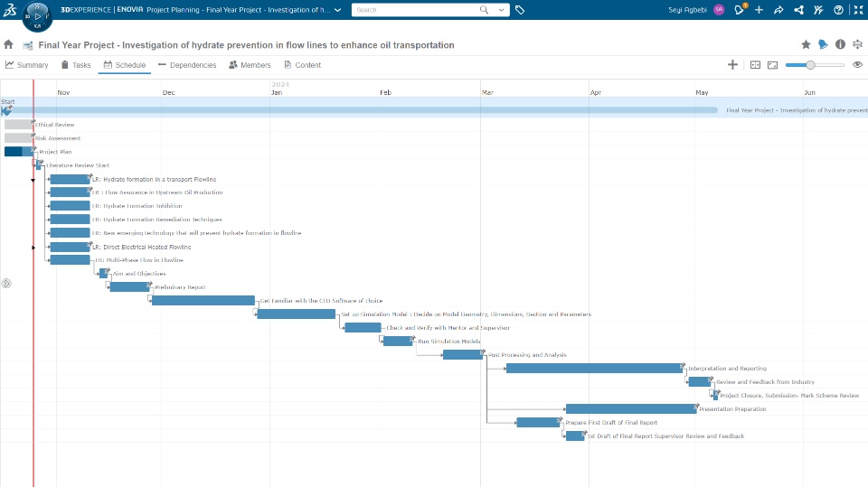Click the image export icon
This screenshot has width=868, height=487.
(x=773, y=65)
